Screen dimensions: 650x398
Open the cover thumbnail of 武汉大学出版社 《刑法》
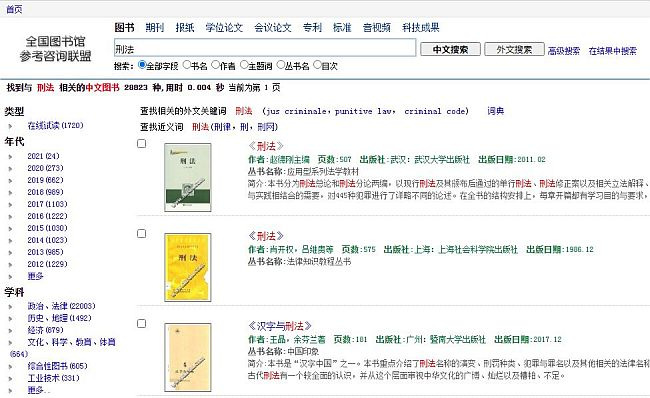[x=188, y=177]
